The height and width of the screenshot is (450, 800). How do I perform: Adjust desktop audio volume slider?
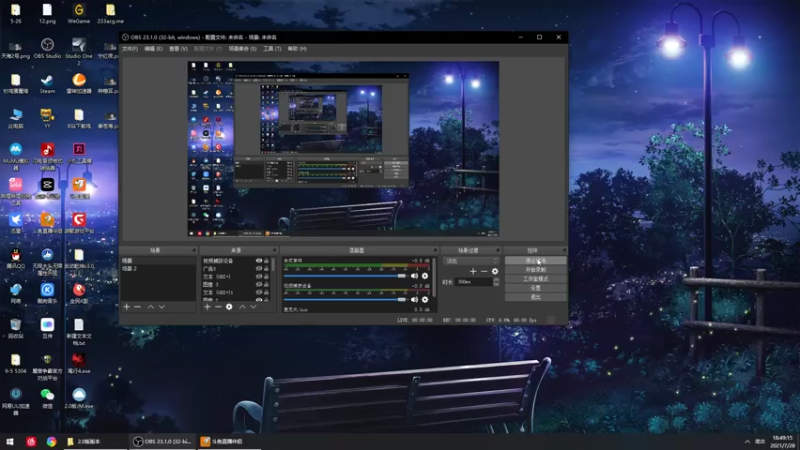point(345,276)
